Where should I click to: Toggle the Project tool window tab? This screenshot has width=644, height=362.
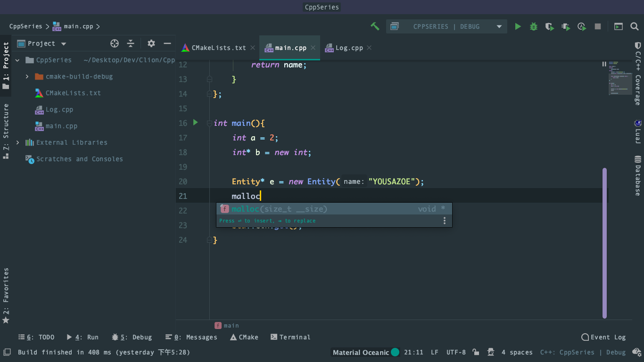pos(6,66)
